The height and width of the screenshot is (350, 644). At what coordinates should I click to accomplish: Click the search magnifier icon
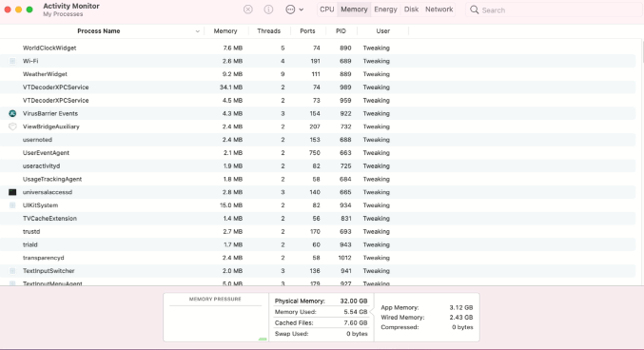(474, 10)
